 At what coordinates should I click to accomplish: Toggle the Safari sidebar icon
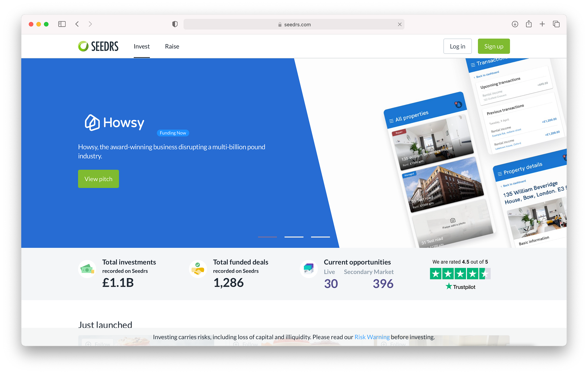coord(62,24)
